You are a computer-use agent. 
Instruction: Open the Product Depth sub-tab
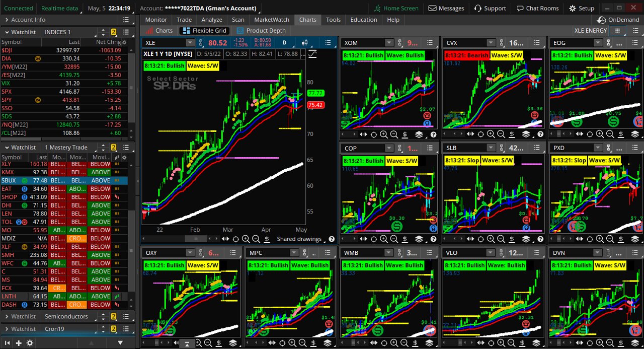(261, 31)
